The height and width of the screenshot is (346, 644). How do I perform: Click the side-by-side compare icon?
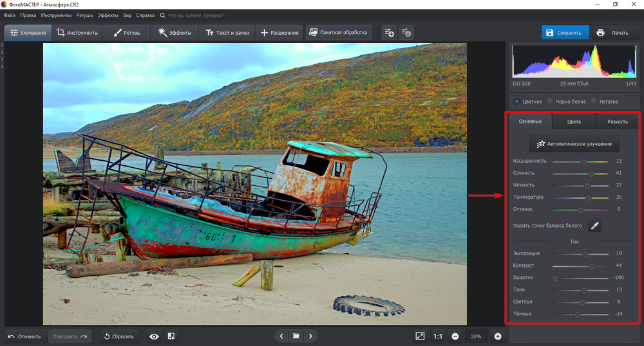click(171, 336)
